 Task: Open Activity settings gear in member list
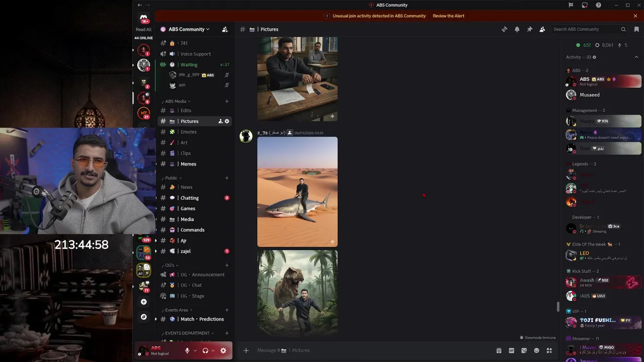pyautogui.click(x=594, y=57)
